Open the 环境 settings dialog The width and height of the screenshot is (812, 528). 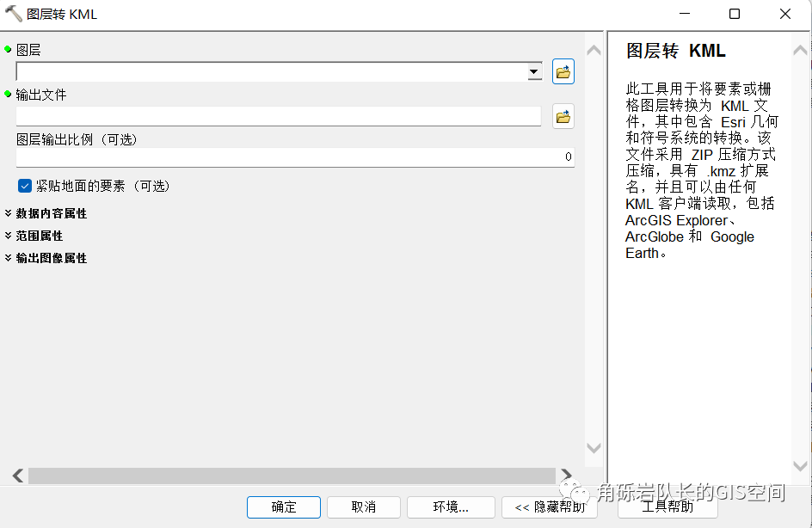tap(450, 507)
